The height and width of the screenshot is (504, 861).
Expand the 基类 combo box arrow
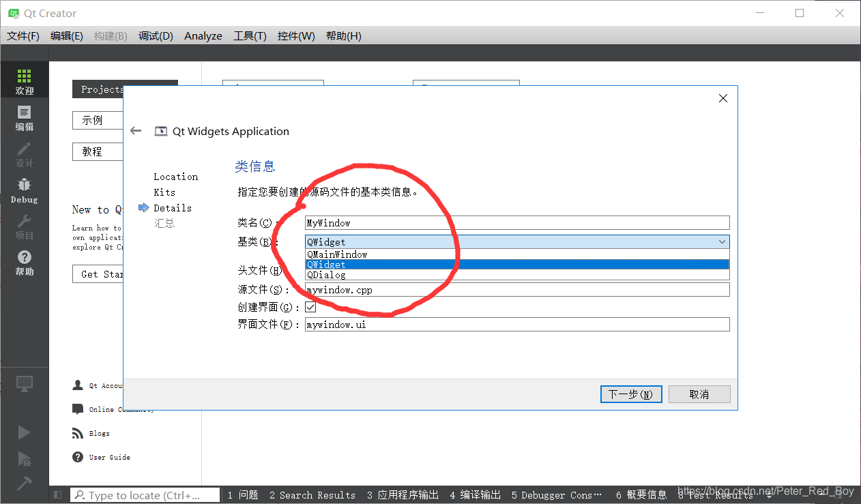tap(722, 241)
